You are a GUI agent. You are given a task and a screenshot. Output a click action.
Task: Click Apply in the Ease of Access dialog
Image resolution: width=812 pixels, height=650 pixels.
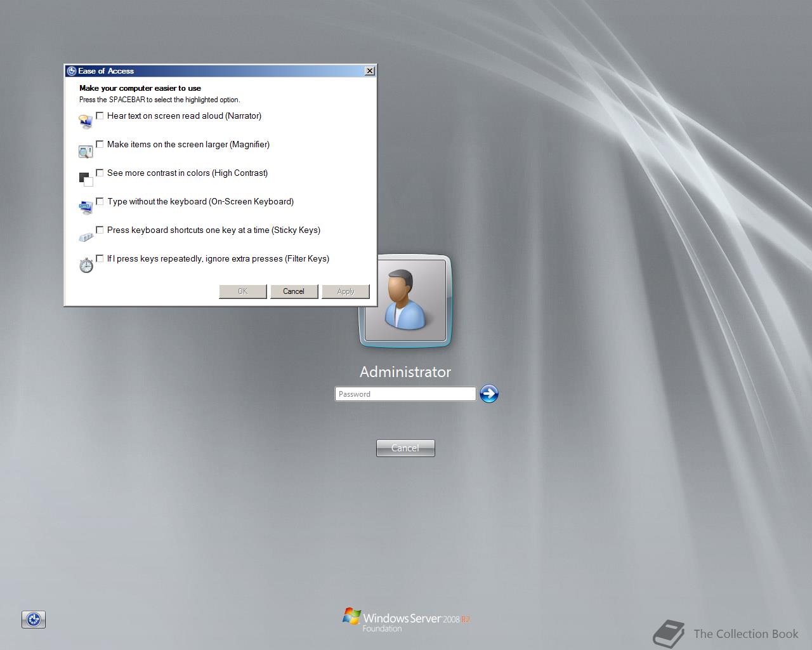click(x=346, y=291)
